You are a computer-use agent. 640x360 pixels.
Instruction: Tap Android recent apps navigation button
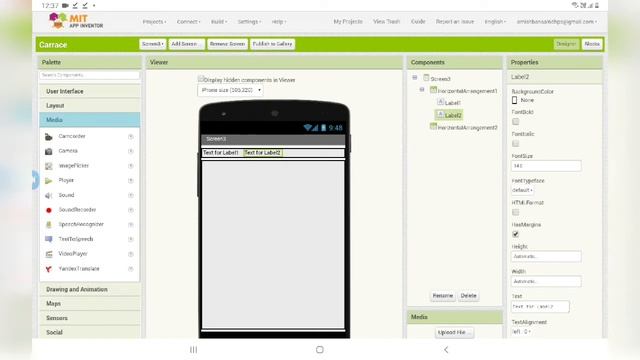pyautogui.click(x=193, y=350)
